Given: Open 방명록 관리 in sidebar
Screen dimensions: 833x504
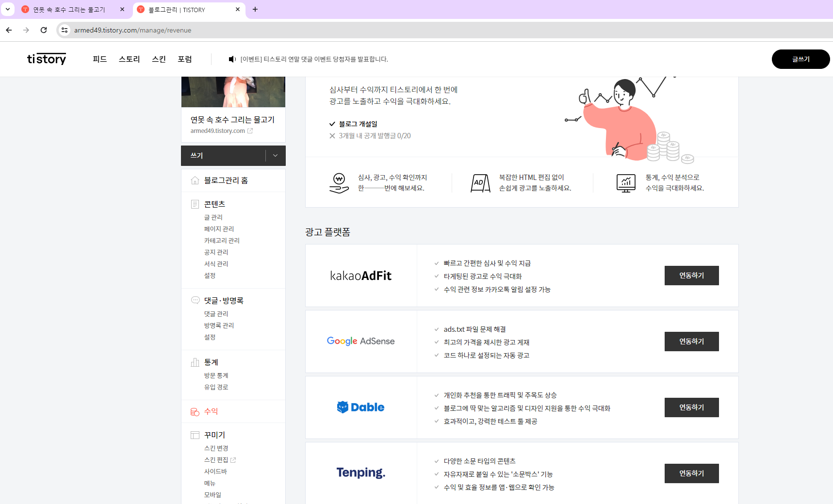Looking at the screenshot, I should point(219,325).
